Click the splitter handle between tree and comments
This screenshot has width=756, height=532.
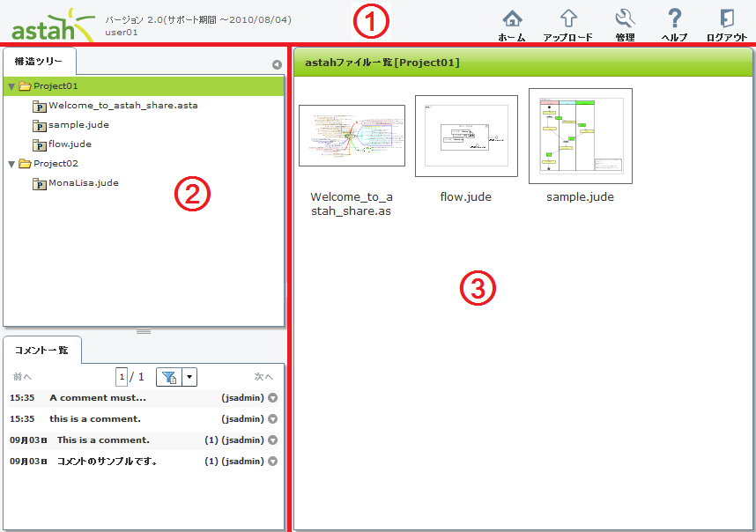pyautogui.click(x=144, y=331)
